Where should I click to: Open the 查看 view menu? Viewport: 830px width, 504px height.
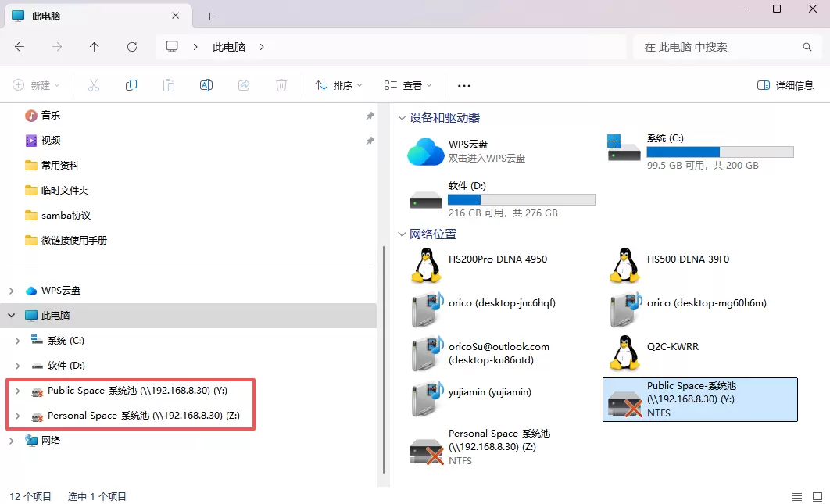[x=407, y=85]
